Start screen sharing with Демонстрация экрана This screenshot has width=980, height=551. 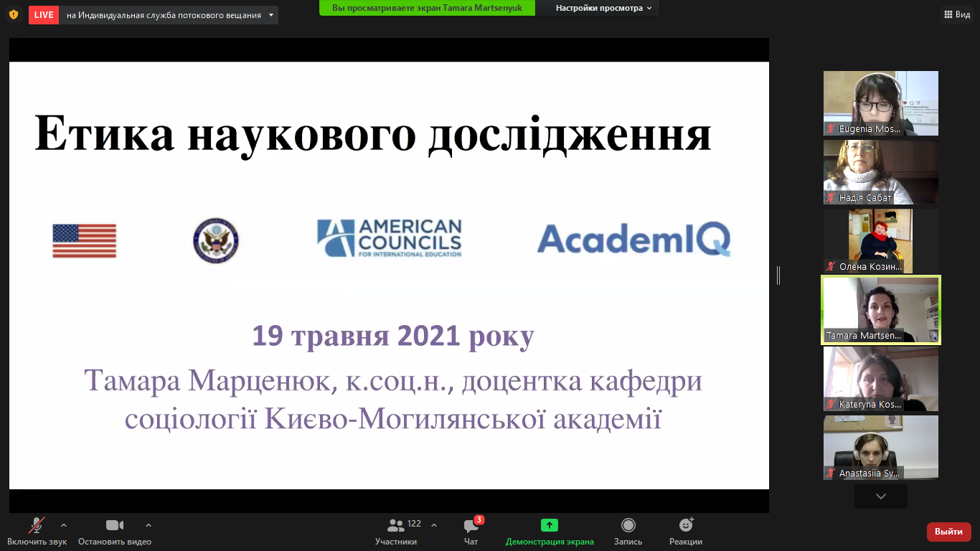[x=550, y=531]
